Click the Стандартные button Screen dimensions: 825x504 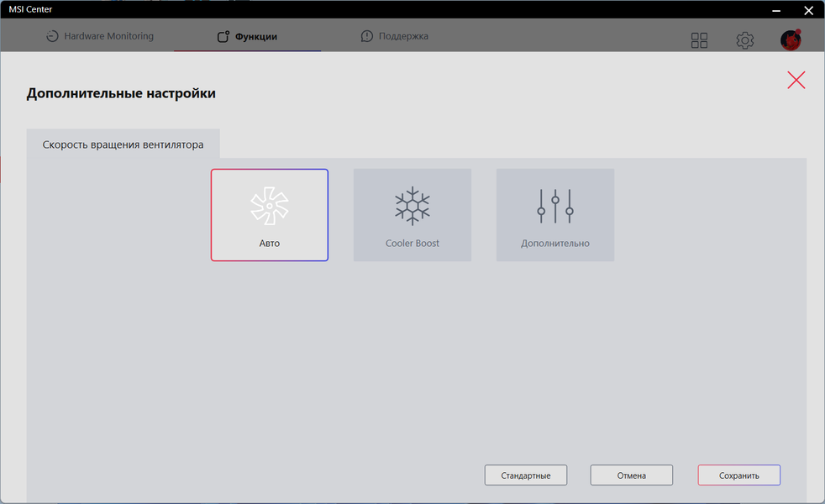(526, 475)
